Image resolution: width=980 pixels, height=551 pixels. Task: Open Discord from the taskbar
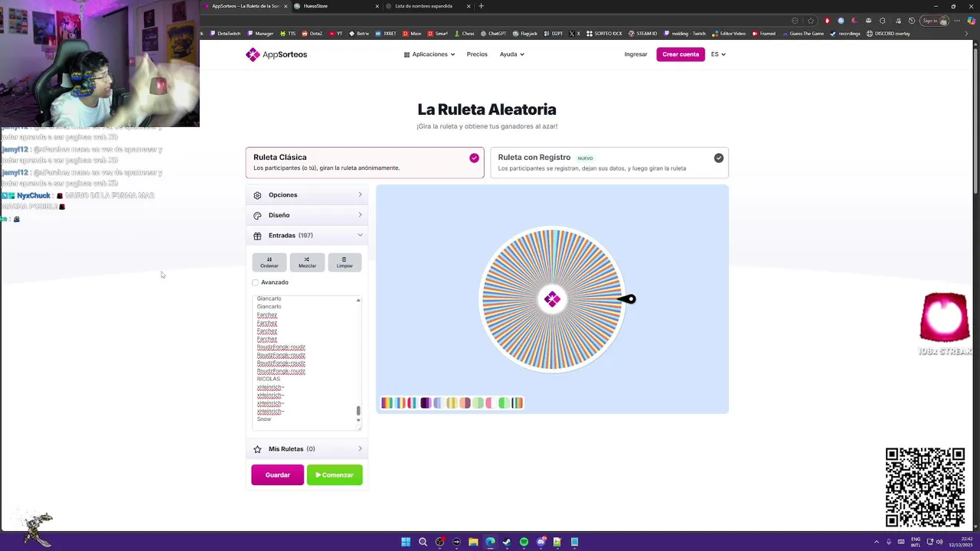click(x=541, y=542)
